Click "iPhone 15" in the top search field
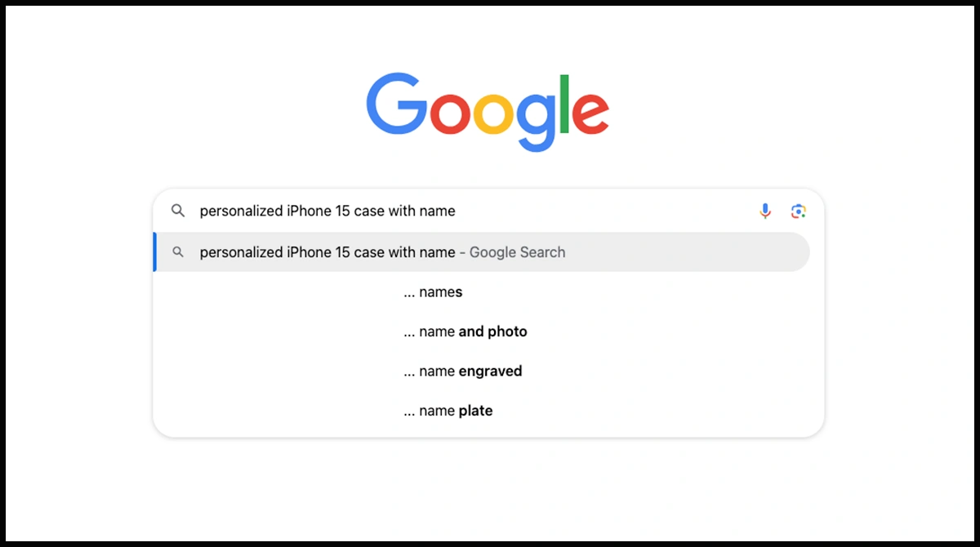This screenshot has height=547, width=980. pyautogui.click(x=318, y=211)
